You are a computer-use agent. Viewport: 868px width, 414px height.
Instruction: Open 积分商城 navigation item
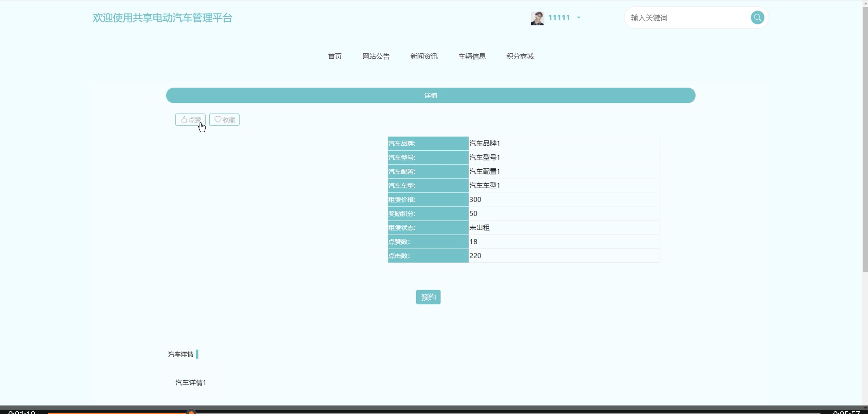coord(520,56)
